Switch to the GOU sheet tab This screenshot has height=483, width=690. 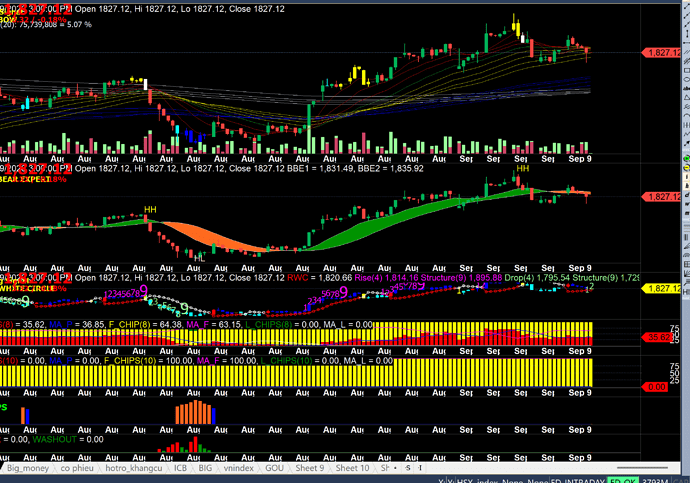point(274,468)
